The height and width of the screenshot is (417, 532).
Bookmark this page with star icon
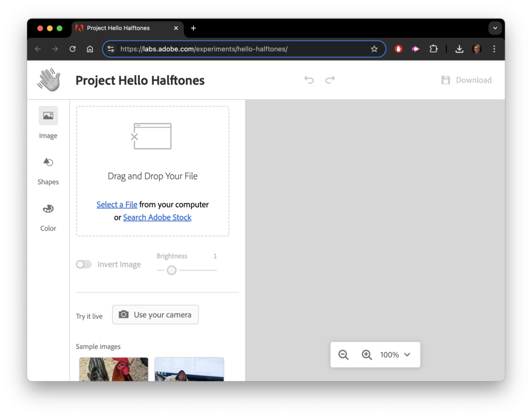point(374,49)
